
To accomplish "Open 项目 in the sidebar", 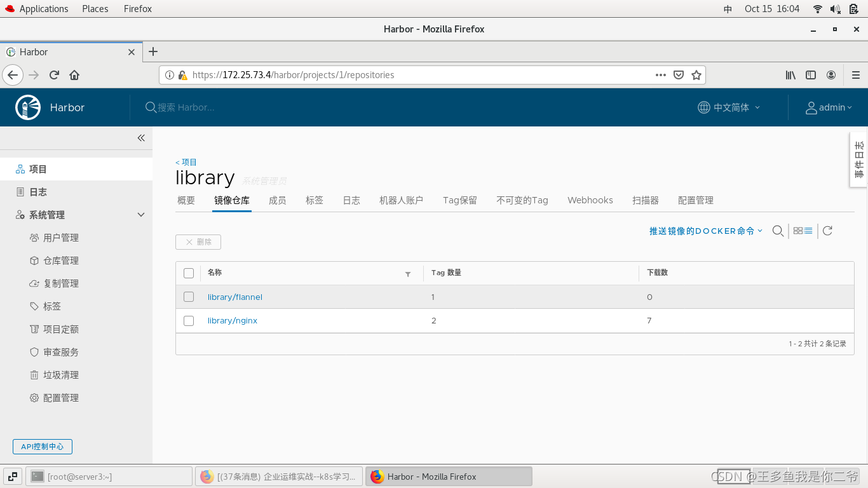I will (76, 169).
